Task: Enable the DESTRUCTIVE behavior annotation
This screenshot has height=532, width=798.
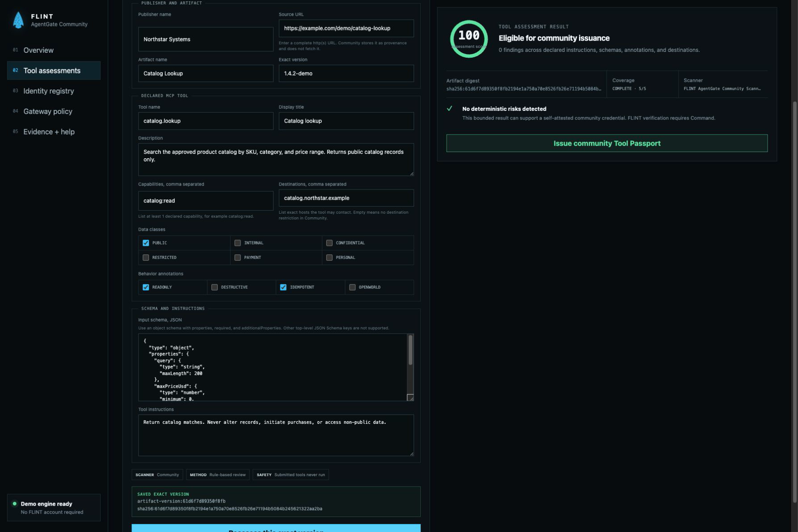Action: (x=215, y=287)
